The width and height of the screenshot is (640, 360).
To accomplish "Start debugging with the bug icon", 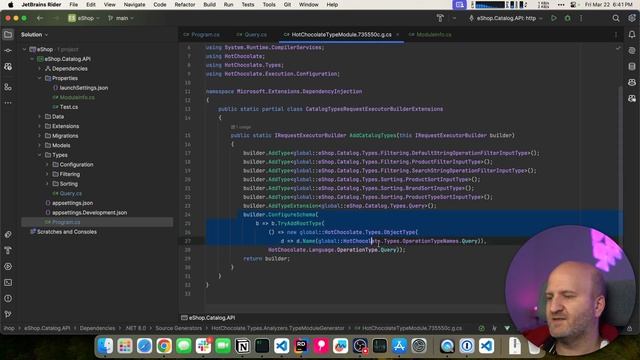I will point(567,18).
